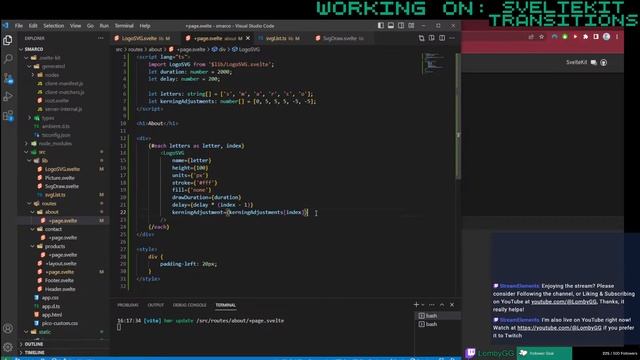Open the youtube.com/@LombyGG link in chat
Screen dimensions: 640x360
(564, 302)
